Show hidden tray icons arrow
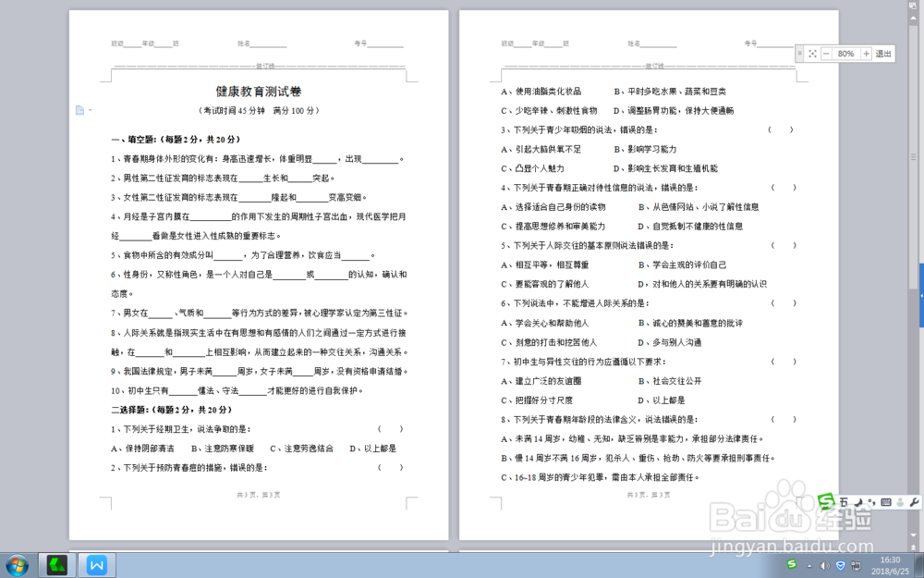Viewport: 924px width, 578px height. coord(809,566)
